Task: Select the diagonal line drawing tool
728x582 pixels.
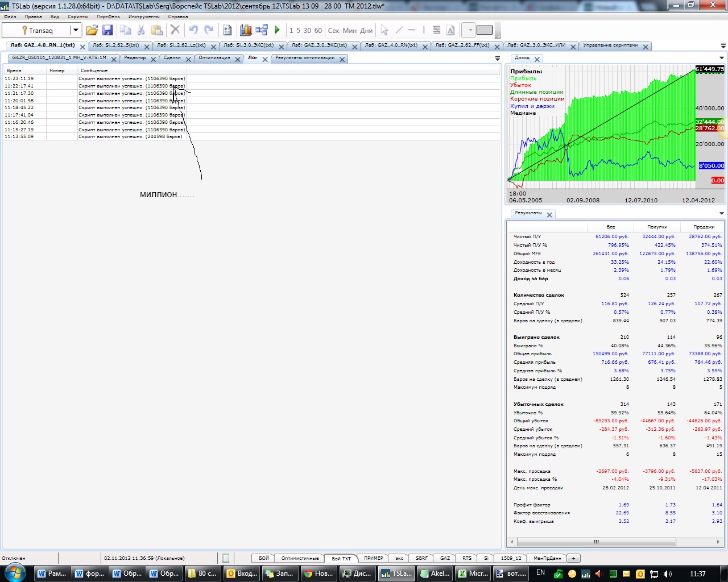Action: tap(399, 30)
